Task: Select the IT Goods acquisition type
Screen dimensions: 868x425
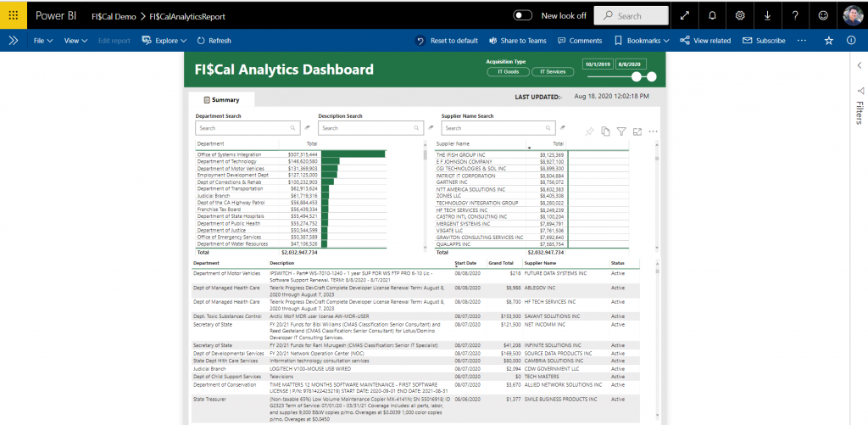Action: click(x=508, y=72)
